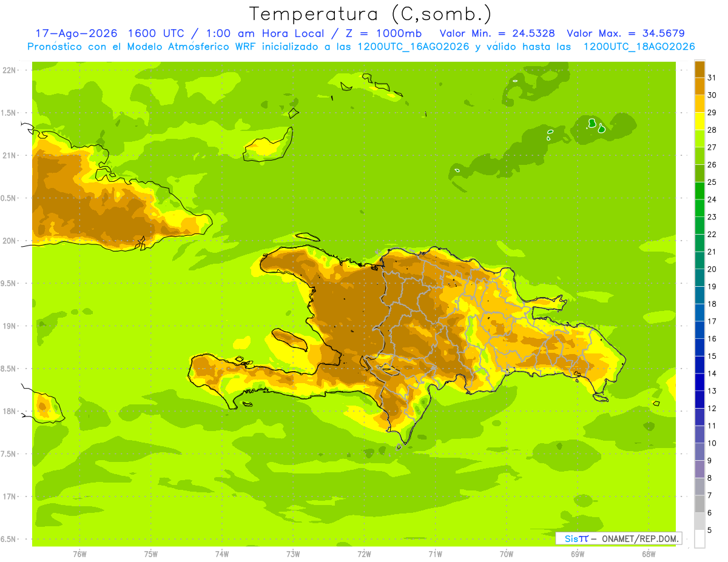This screenshot has width=728, height=562.
Task: Click valid-until time "1200UTC_18AGO2026"
Action: (x=639, y=47)
